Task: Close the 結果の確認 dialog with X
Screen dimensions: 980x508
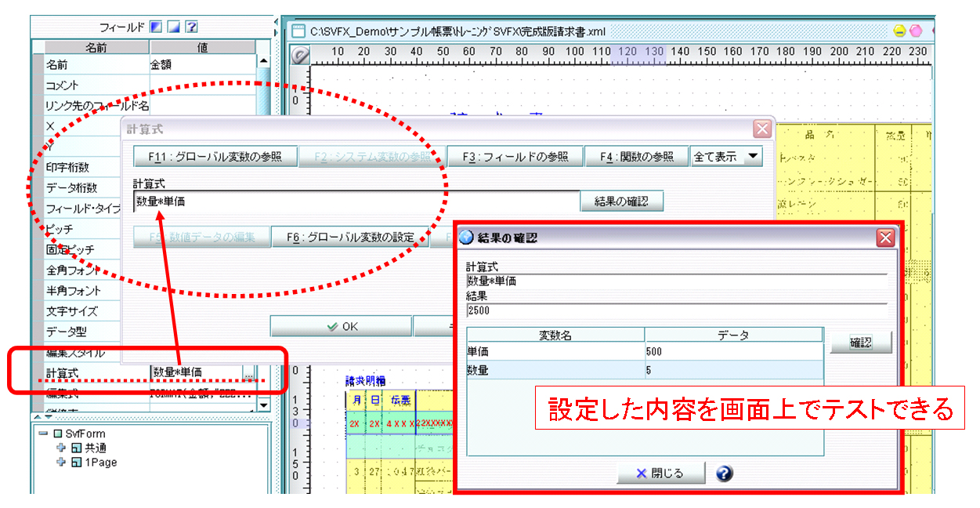Action: pos(885,238)
